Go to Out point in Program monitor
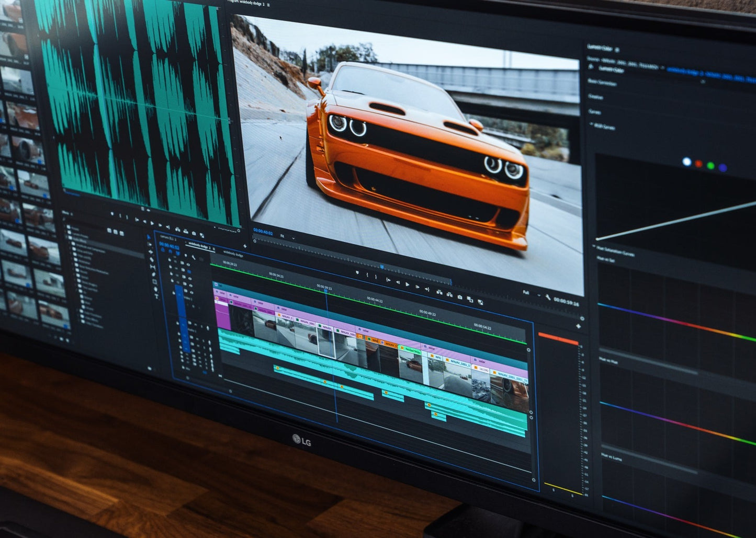This screenshot has height=538, width=756. (427, 289)
